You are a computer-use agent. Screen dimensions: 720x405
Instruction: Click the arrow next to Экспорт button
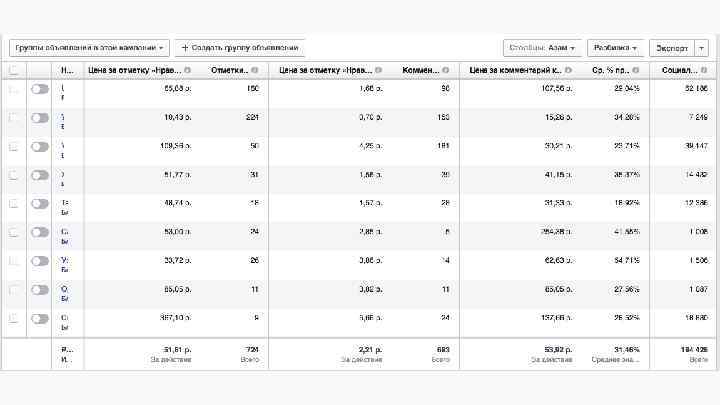tap(702, 47)
